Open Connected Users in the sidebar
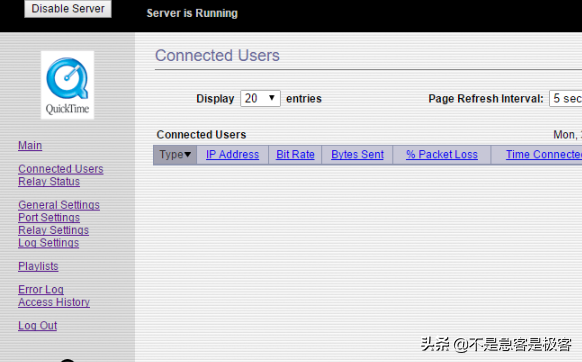This screenshot has height=362, width=582. pyautogui.click(x=61, y=169)
